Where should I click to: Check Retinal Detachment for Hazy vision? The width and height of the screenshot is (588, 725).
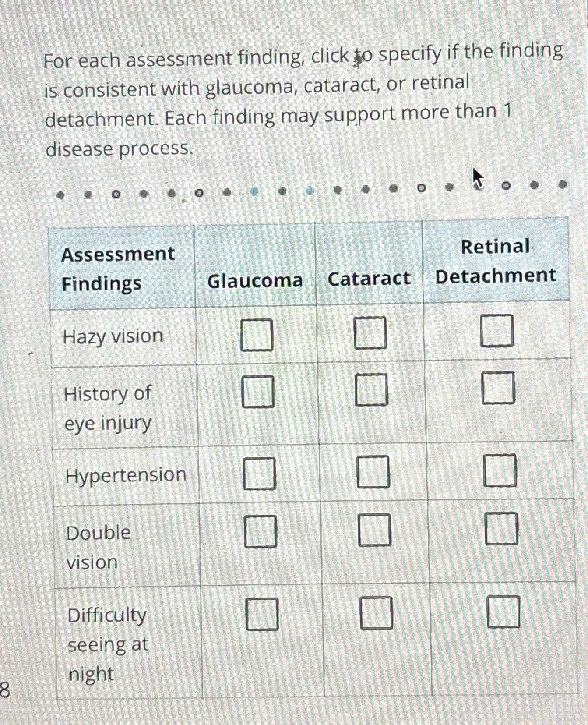click(498, 331)
